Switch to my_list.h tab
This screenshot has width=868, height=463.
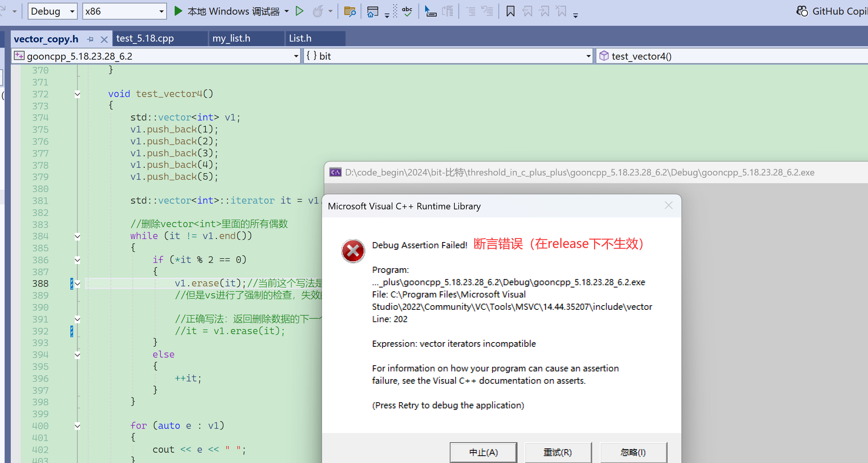coord(231,38)
